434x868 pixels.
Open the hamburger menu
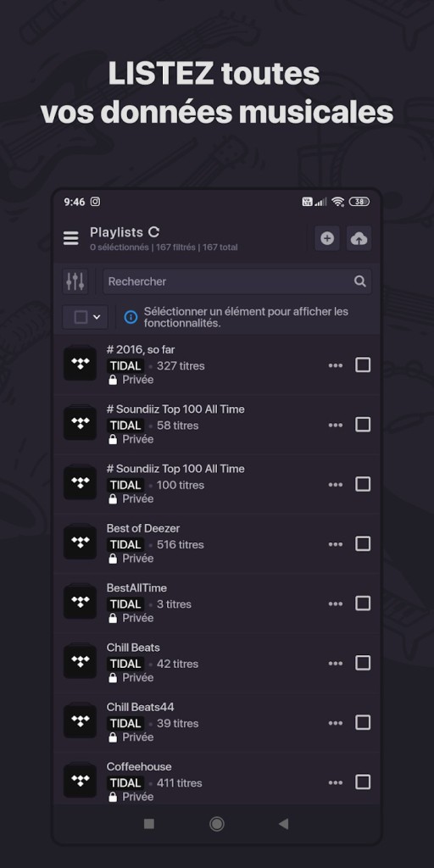[71, 238]
